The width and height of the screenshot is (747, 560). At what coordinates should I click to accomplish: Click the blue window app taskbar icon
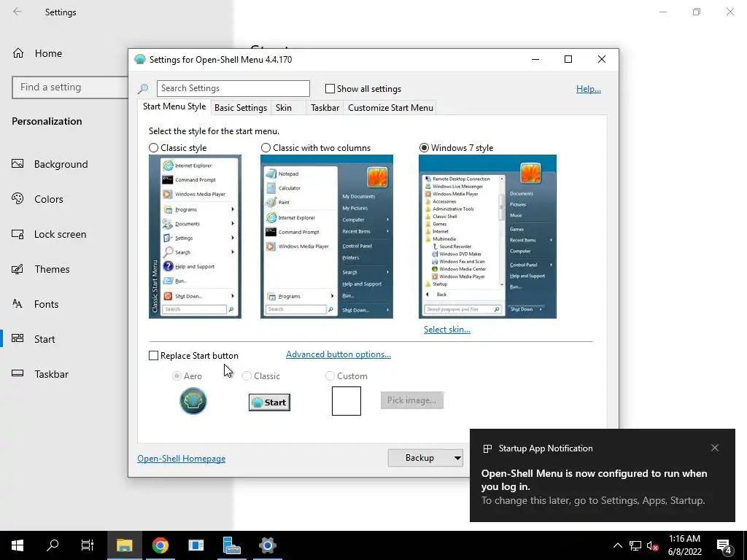196,545
